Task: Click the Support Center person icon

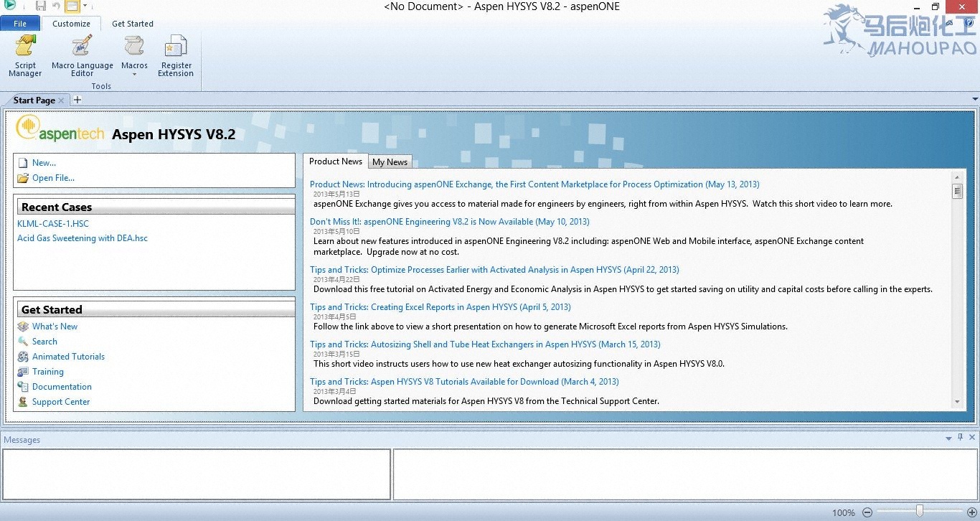Action: 23,402
